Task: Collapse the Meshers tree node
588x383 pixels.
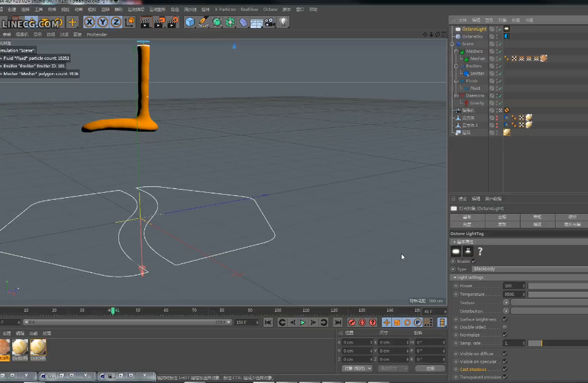Action: coord(456,52)
